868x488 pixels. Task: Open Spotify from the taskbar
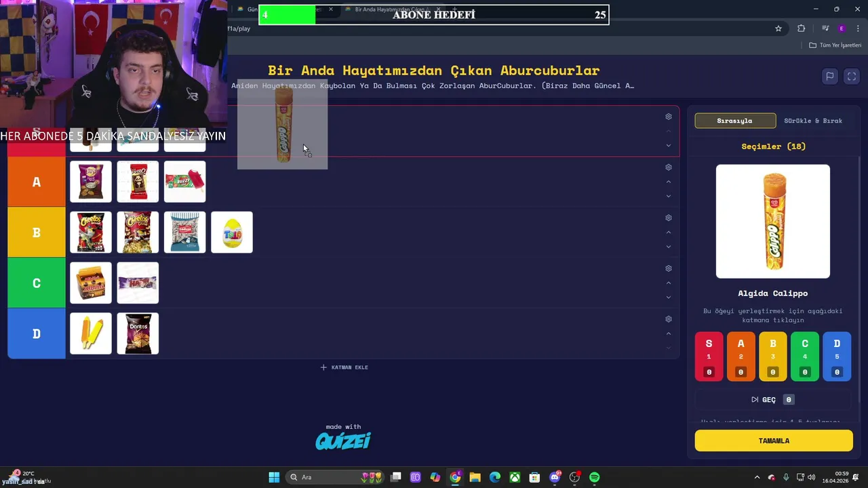pyautogui.click(x=595, y=477)
